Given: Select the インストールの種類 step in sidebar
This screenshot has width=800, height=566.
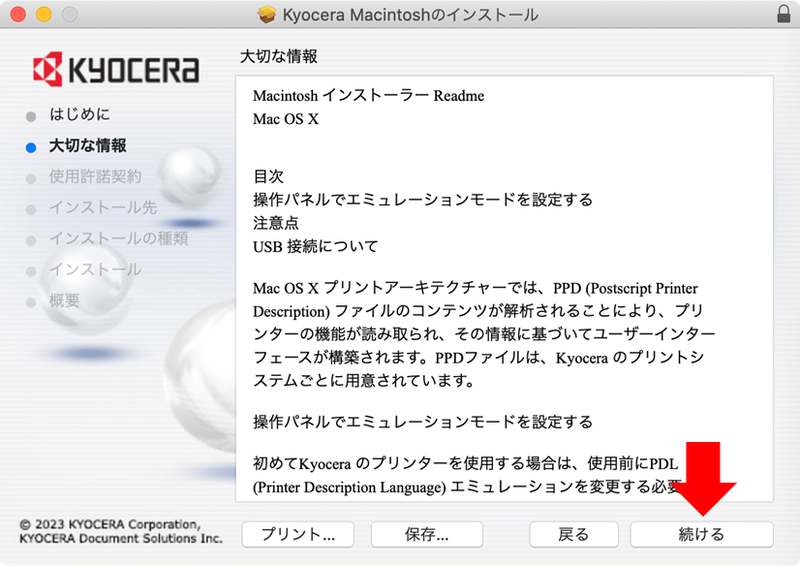Looking at the screenshot, I should [118, 238].
